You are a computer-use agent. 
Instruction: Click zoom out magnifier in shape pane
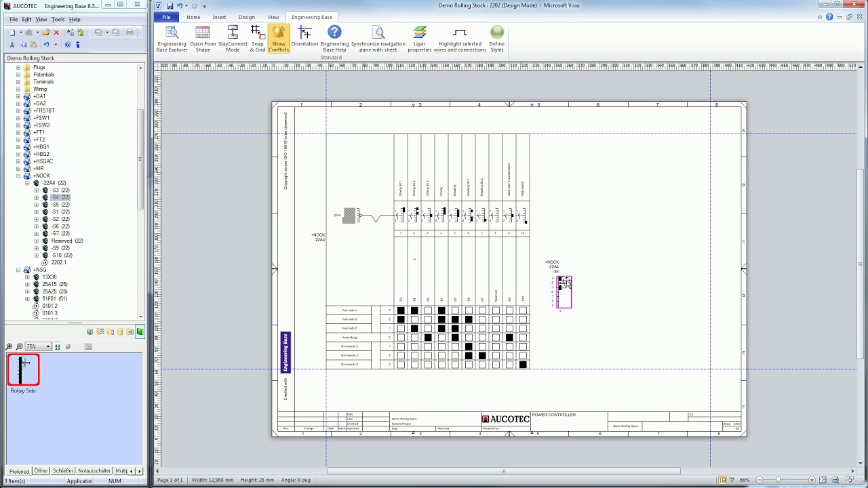pos(18,346)
